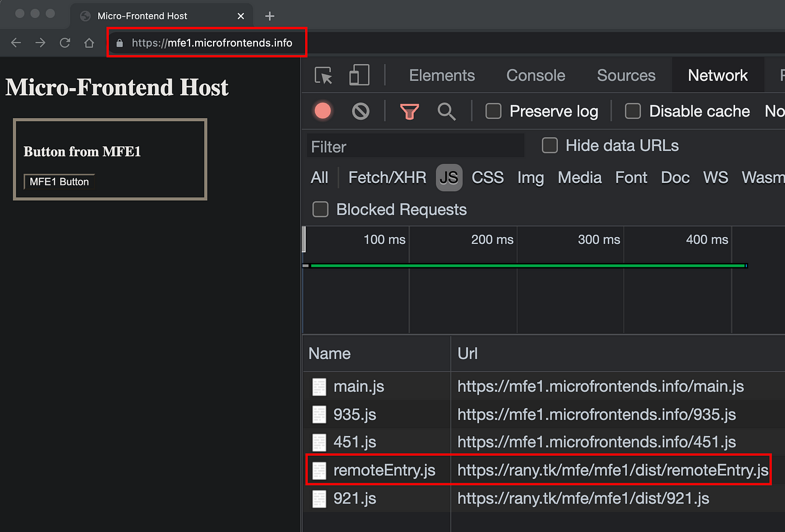The image size is (785, 532).
Task: Open network search magnifier
Action: tap(446, 111)
